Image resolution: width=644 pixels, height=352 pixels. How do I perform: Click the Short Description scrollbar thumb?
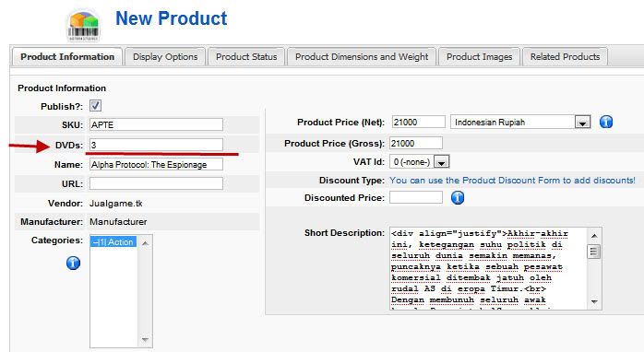(x=594, y=251)
